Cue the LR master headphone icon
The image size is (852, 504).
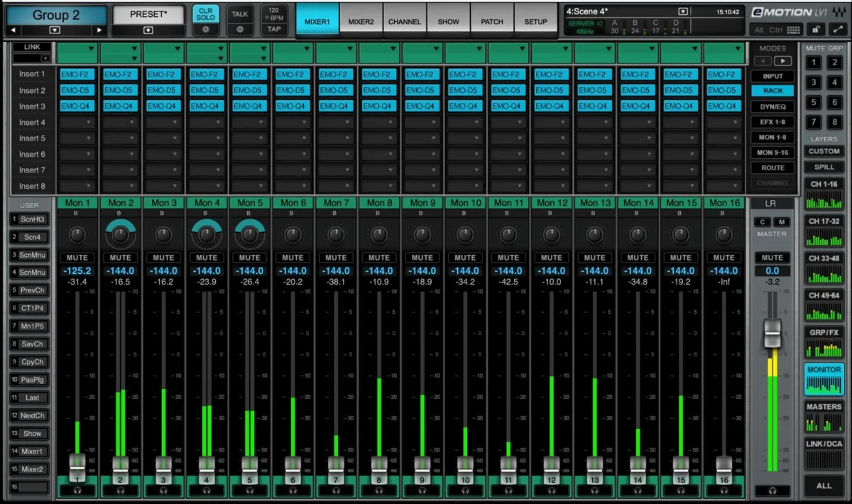pyautogui.click(x=772, y=491)
